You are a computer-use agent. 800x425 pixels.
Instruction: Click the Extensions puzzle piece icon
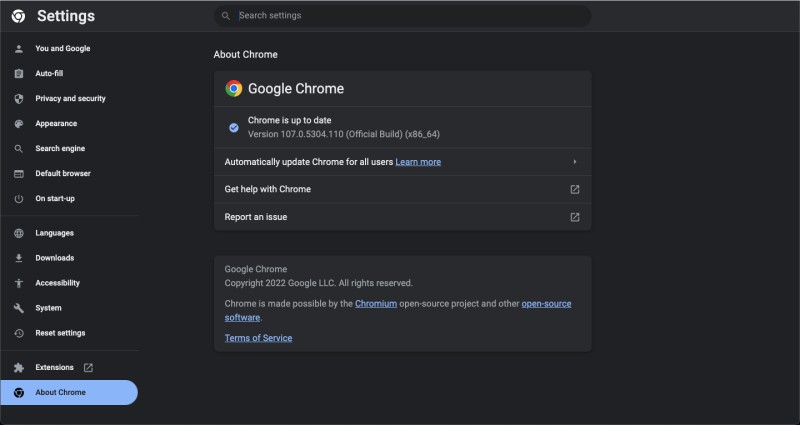[19, 367]
